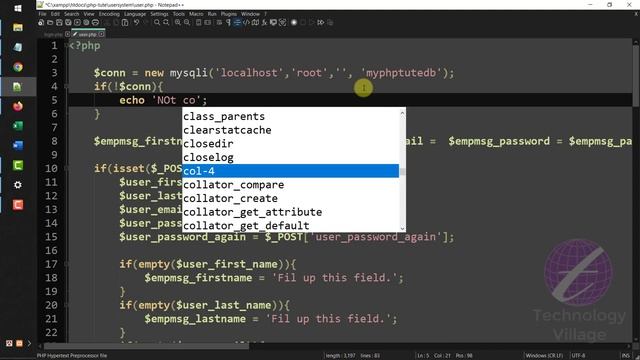This screenshot has width=640, height=360.
Task: Collapse the fold at line 17
Action: click(66, 264)
